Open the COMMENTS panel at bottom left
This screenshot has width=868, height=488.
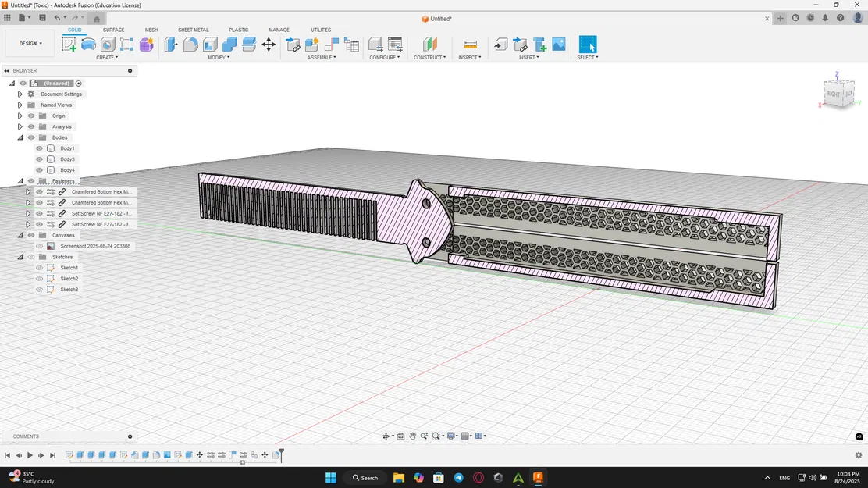pos(26,436)
